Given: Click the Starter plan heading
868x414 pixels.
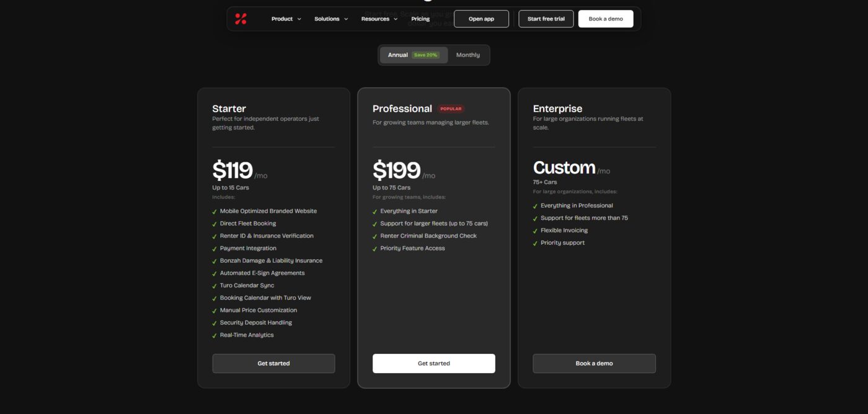Looking at the screenshot, I should 229,108.
